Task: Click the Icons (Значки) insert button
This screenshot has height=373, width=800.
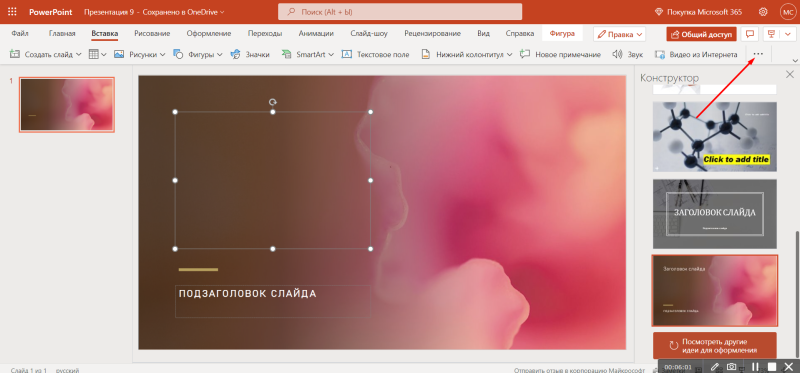Action: click(x=251, y=54)
